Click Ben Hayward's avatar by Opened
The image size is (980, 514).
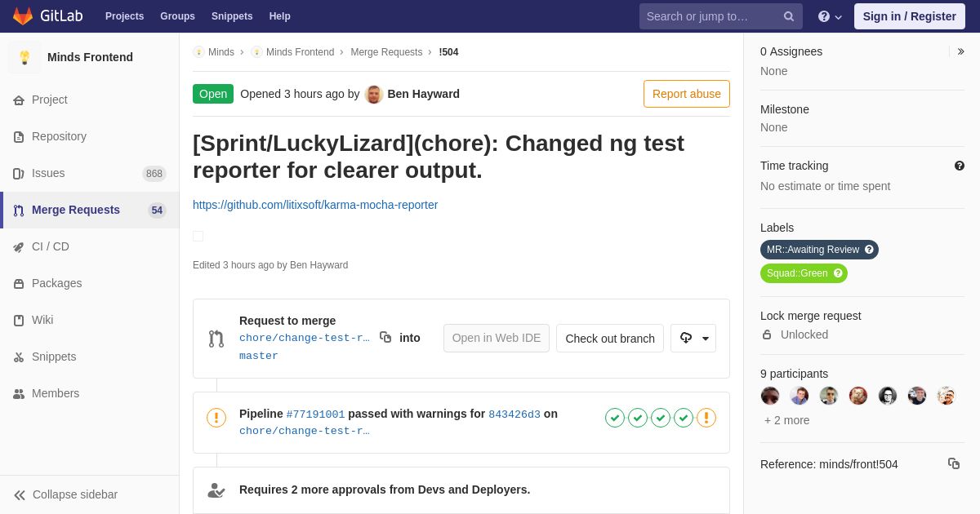click(x=374, y=94)
